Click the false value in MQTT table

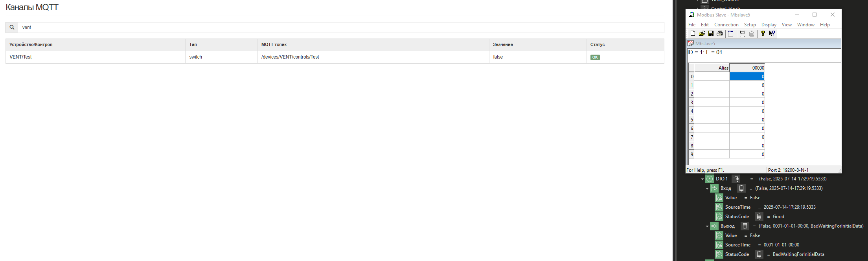click(x=498, y=57)
